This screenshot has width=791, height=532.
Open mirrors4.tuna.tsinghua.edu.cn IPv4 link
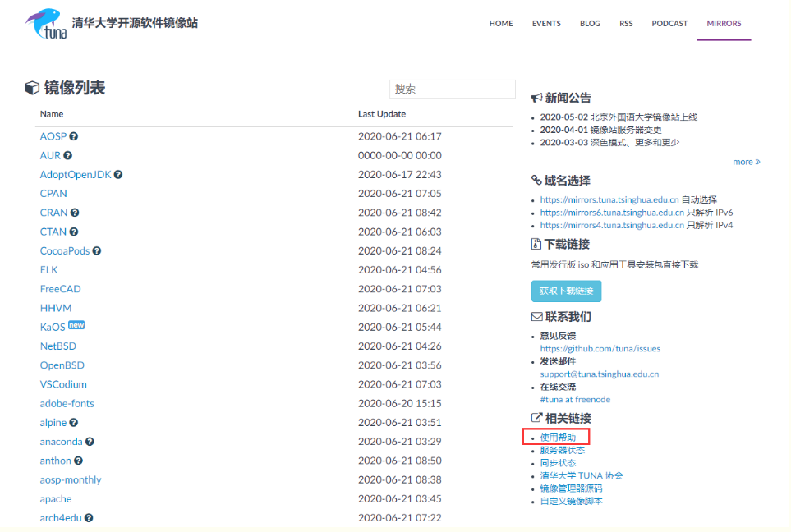coord(612,225)
